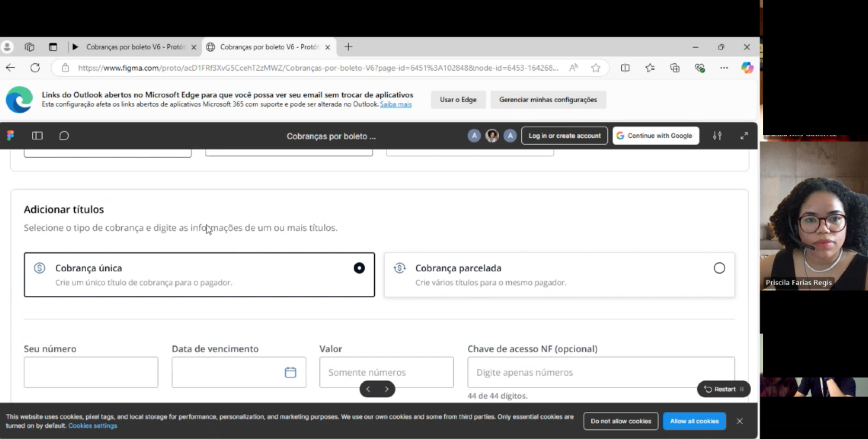Click the browser address bar URL
This screenshot has height=439, width=868.
tap(318, 68)
